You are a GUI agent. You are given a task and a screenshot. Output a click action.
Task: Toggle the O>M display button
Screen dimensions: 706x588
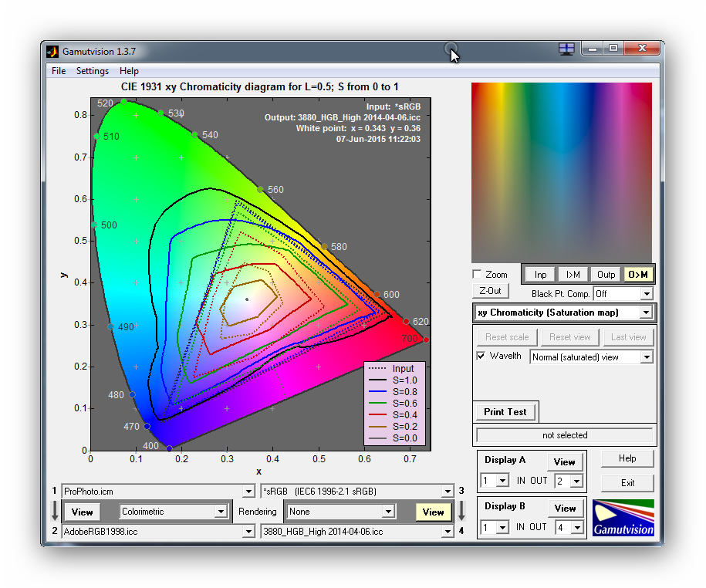click(638, 274)
